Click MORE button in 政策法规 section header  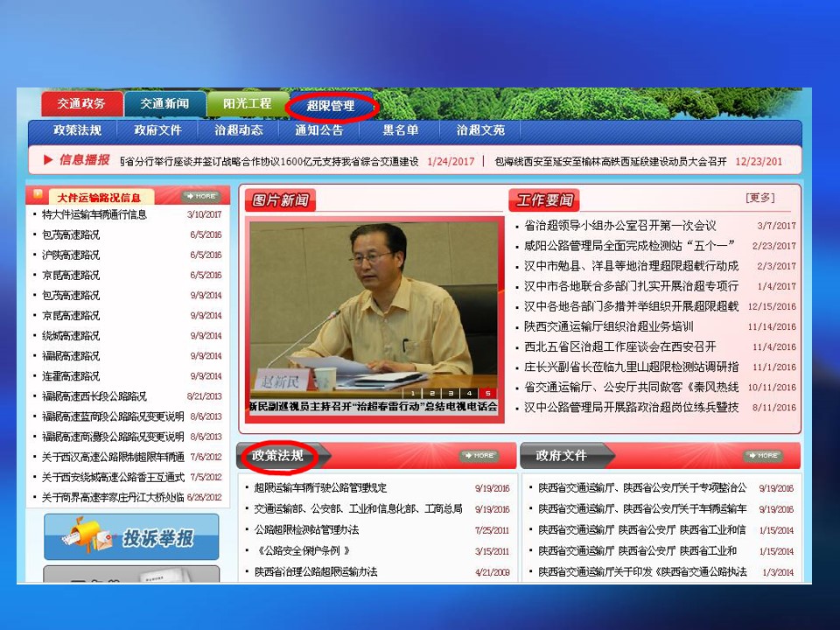click(479, 456)
